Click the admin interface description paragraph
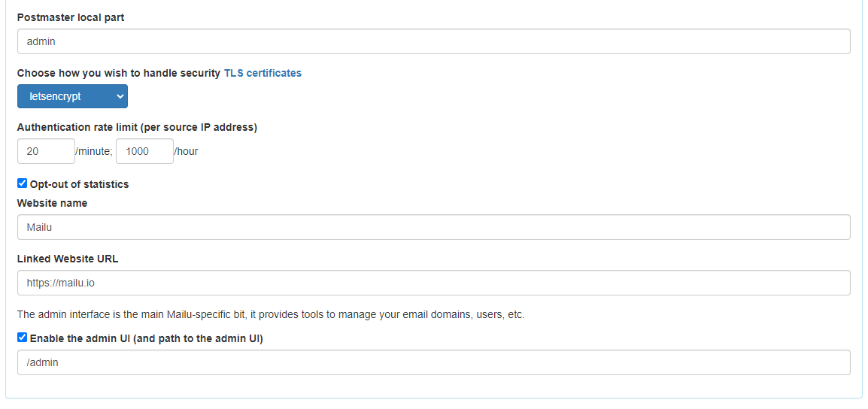Image resolution: width=868 pixels, height=409 pixels. click(x=271, y=314)
